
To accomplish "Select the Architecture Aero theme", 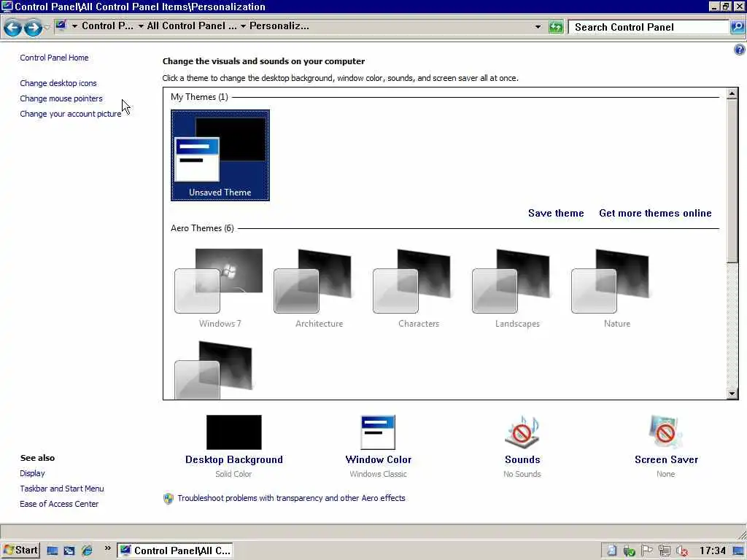I will 319,287.
